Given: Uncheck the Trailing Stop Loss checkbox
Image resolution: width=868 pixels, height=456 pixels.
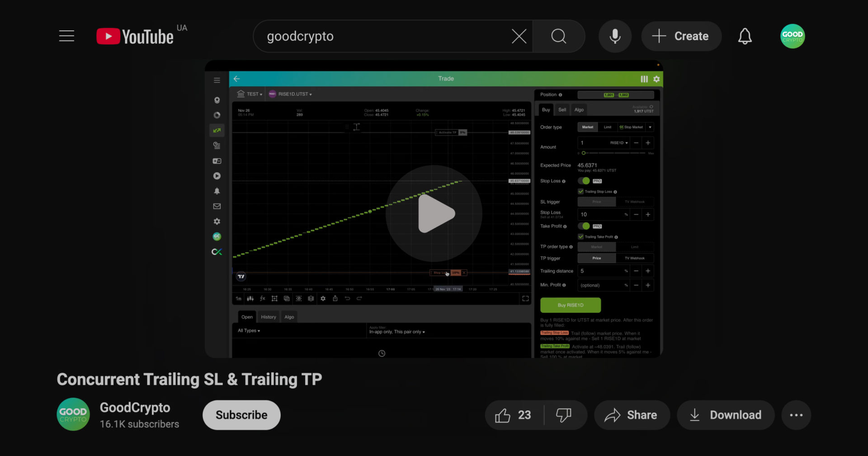Looking at the screenshot, I should (580, 191).
